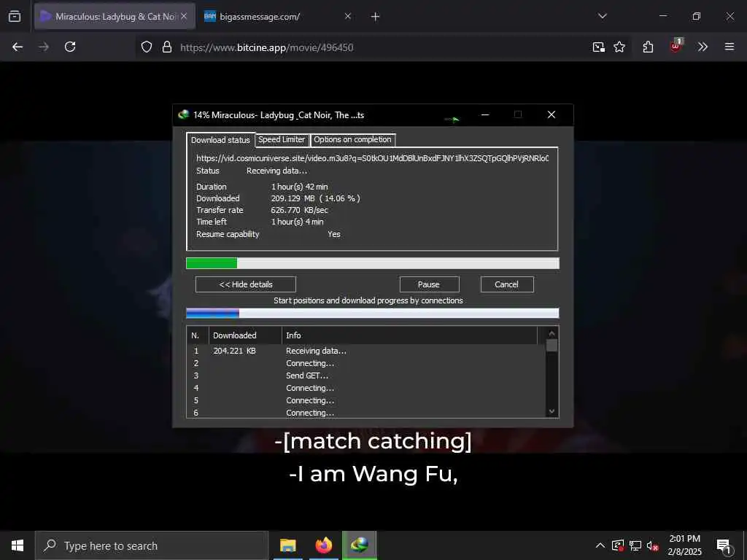
Task: Click scroll down arrow in connections list
Action: point(551,411)
